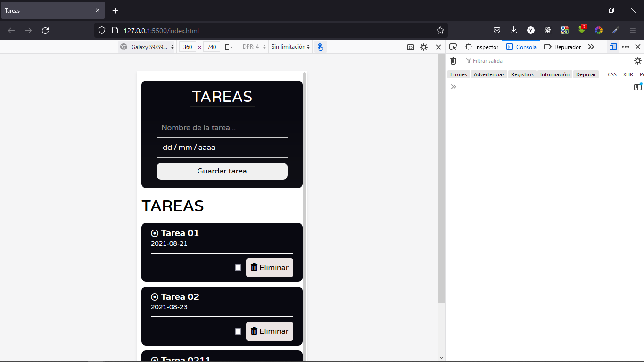Screen dimensions: 644x362
Task: Click the viewport width field 360
Action: click(x=188, y=47)
